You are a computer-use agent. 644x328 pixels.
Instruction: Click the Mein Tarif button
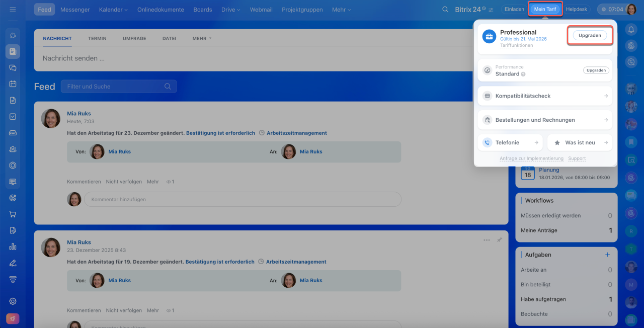click(x=545, y=9)
